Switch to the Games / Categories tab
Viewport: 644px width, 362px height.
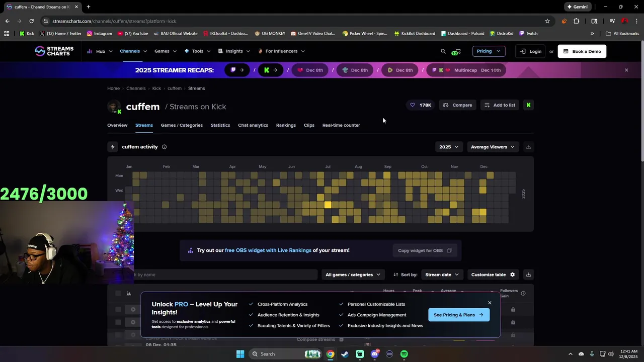coord(182,125)
